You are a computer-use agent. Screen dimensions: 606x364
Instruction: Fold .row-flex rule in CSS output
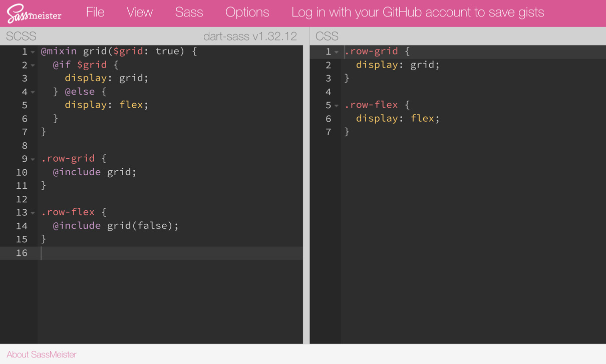point(337,106)
